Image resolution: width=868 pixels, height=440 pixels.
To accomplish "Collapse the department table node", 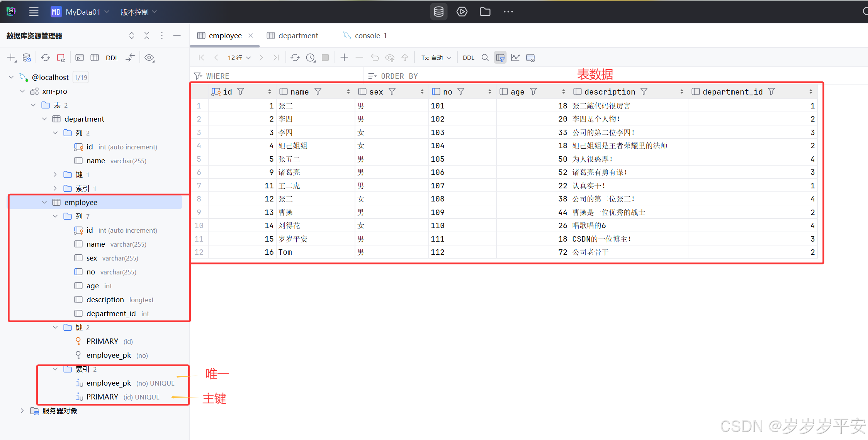I will (x=44, y=119).
